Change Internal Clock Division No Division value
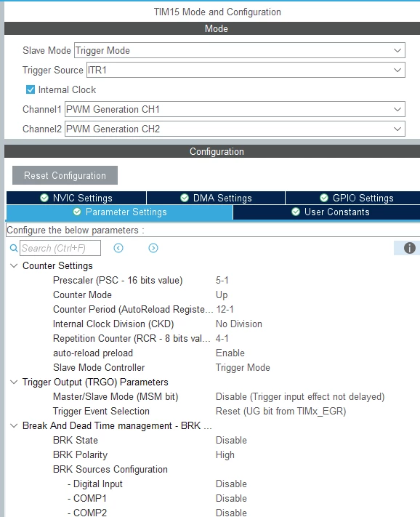 [x=239, y=324]
